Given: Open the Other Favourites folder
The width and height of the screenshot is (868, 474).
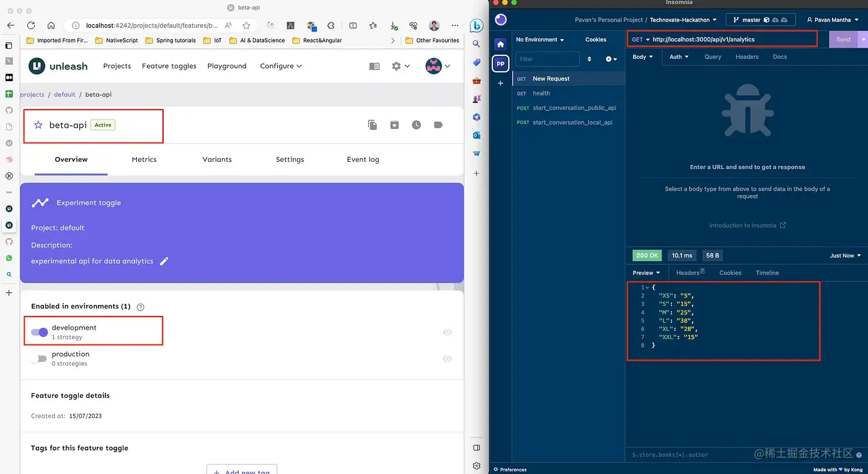Looking at the screenshot, I should tap(432, 40).
